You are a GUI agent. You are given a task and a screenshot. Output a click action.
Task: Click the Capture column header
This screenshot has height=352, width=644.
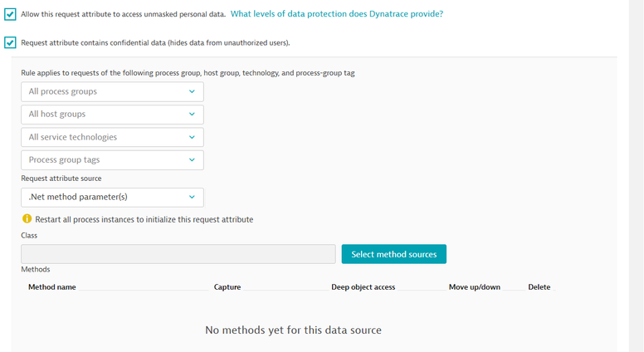click(227, 287)
